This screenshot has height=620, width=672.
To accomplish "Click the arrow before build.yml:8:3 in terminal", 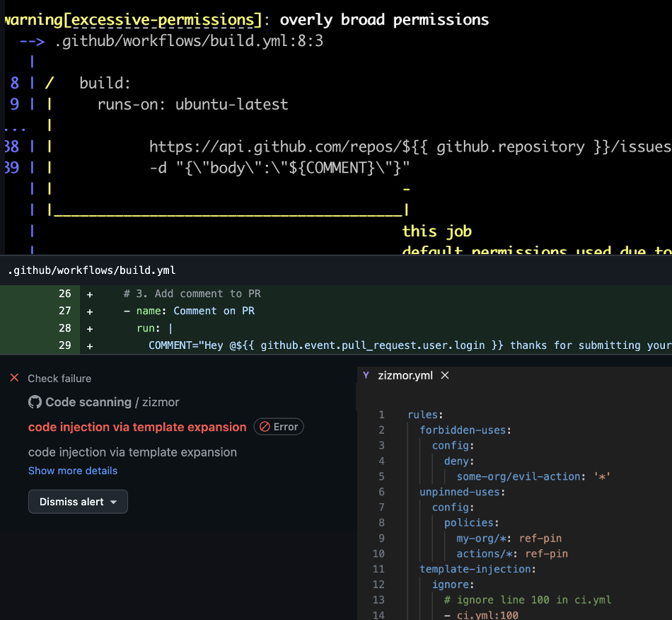I will click(x=32, y=41).
